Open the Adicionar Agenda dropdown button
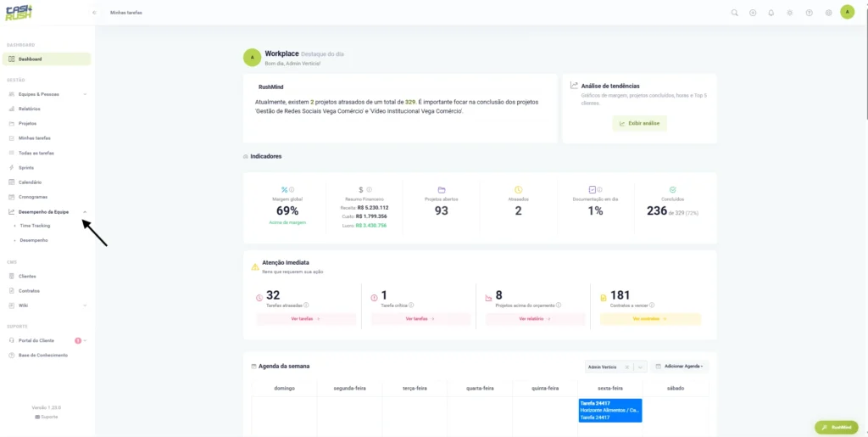The height and width of the screenshot is (437, 868). click(679, 367)
